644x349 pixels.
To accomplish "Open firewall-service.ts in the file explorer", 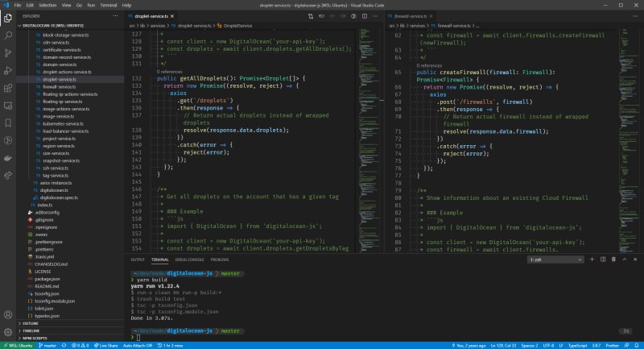I will [59, 87].
